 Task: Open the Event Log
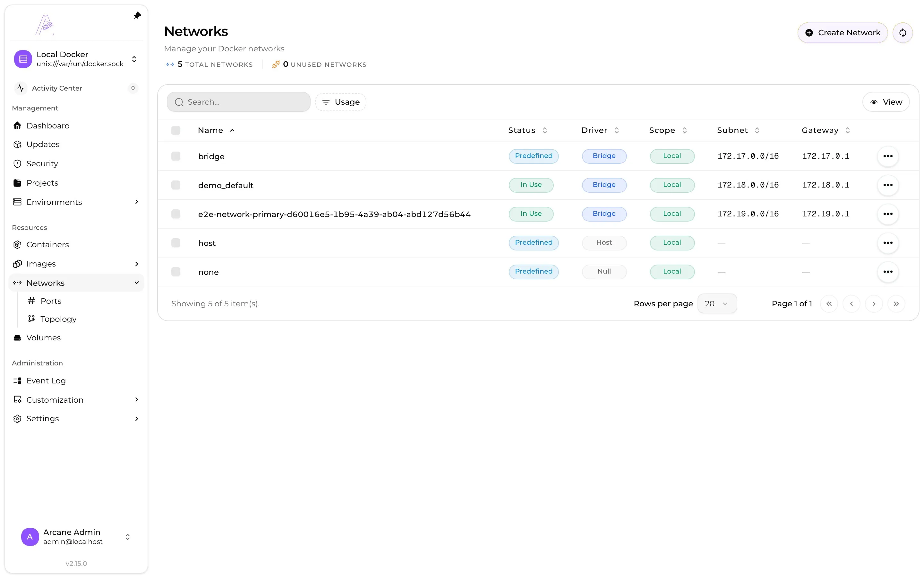click(76, 381)
